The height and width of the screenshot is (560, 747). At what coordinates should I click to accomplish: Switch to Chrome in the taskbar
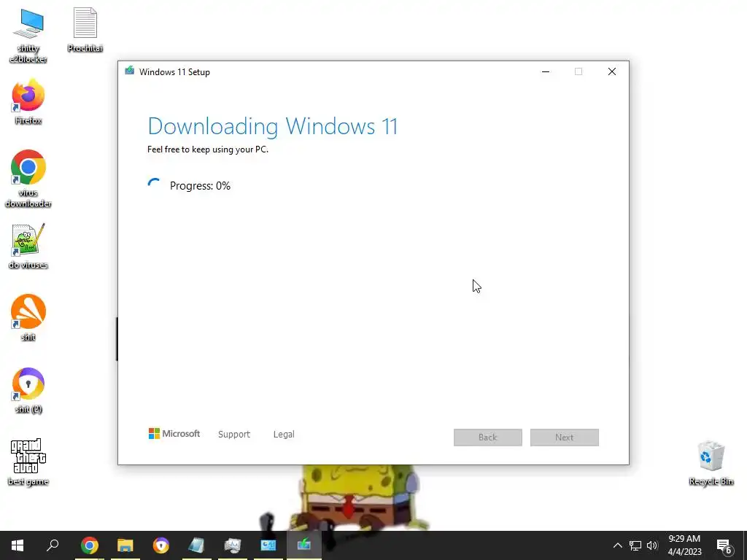89,545
